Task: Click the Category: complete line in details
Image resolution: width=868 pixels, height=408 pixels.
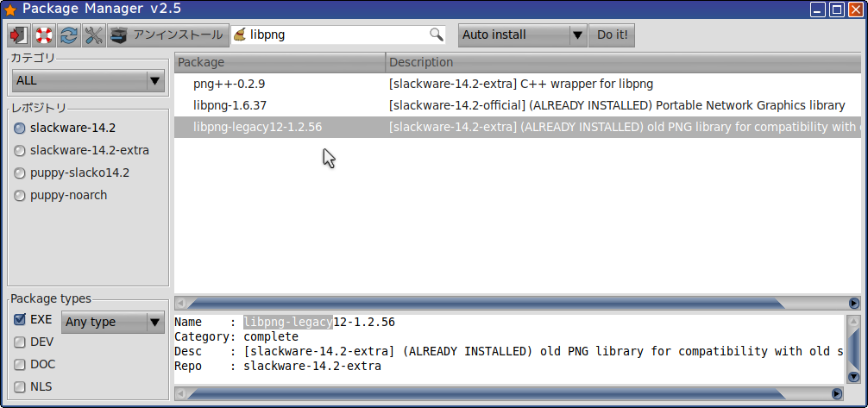Action: pos(236,336)
